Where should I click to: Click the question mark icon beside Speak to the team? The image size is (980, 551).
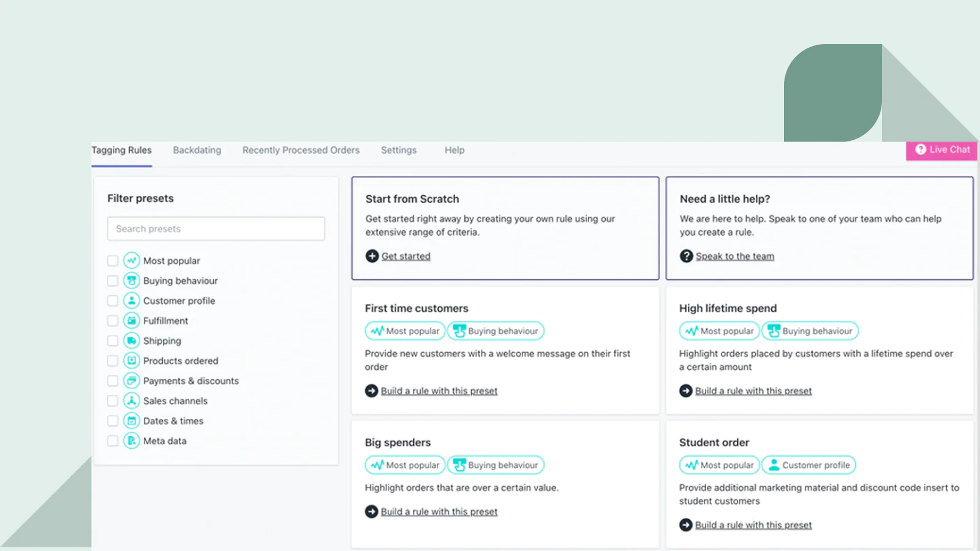pos(686,256)
